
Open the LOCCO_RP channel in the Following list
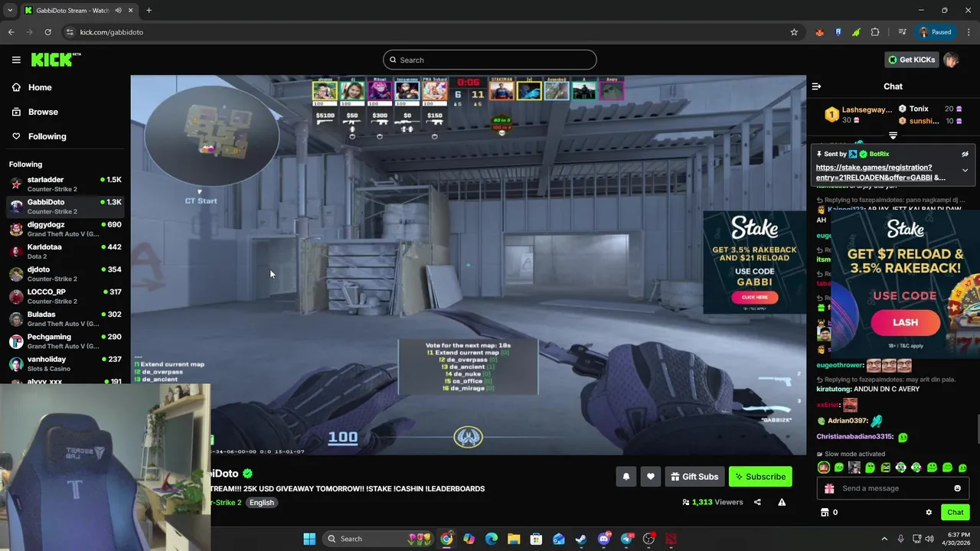pos(65,296)
